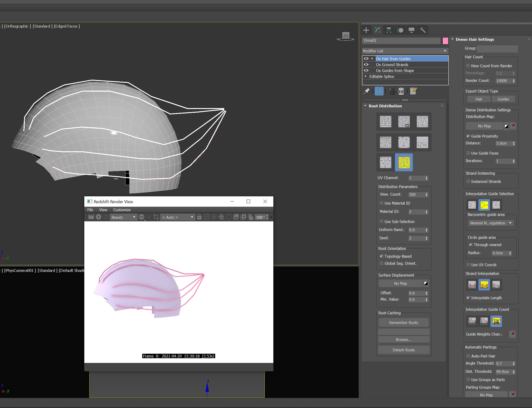
Task: Select the UV root distribution icon
Action: click(404, 122)
